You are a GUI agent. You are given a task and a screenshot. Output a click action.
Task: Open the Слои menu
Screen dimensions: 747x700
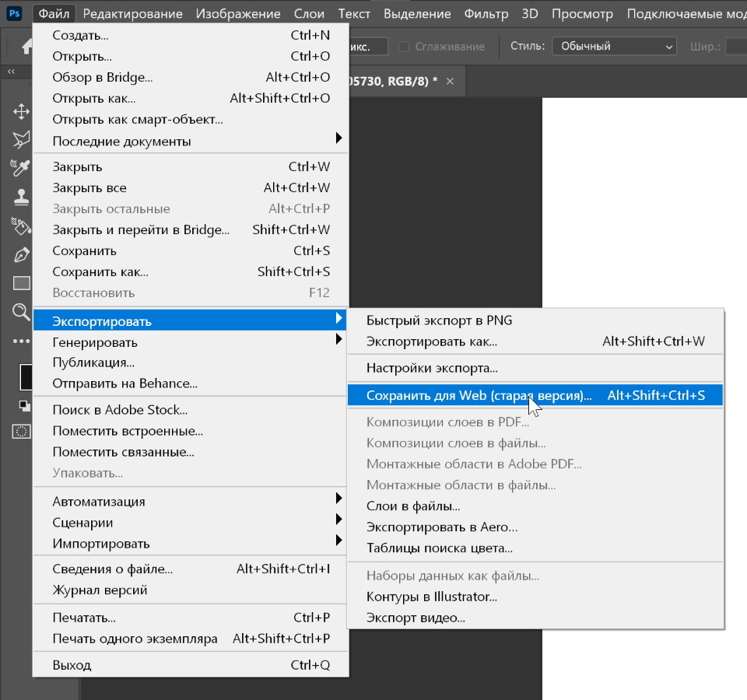point(309,13)
